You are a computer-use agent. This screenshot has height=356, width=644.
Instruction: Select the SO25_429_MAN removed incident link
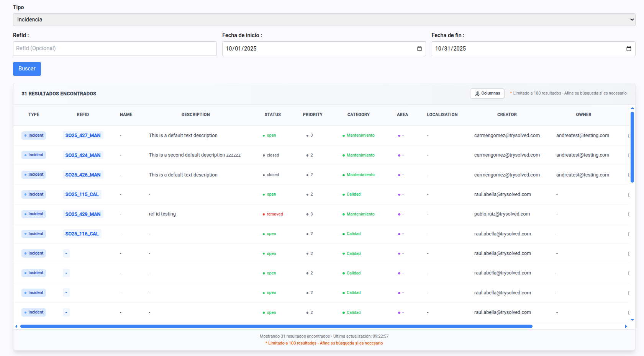pyautogui.click(x=83, y=214)
